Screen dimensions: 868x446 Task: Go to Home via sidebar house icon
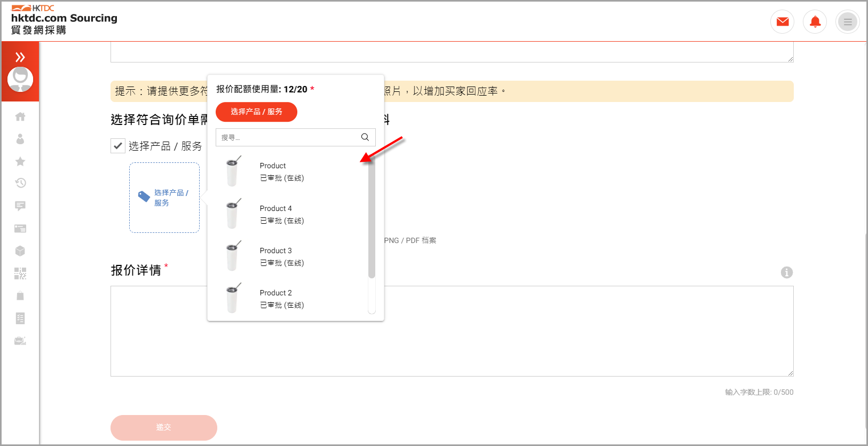tap(20, 116)
